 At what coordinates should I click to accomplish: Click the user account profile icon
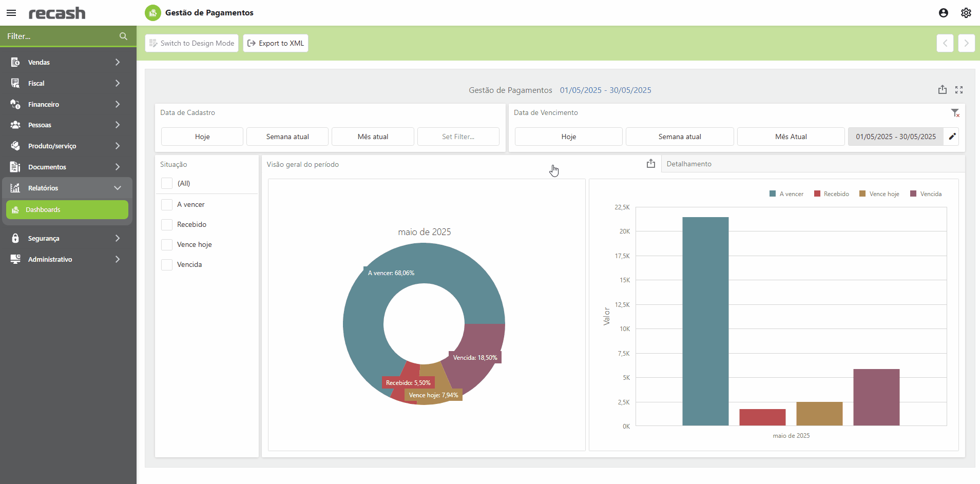(943, 13)
